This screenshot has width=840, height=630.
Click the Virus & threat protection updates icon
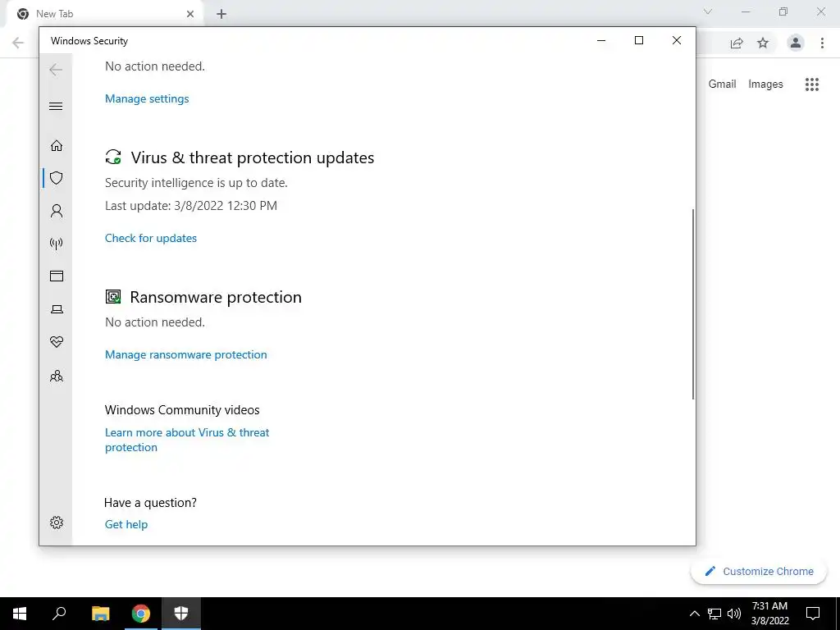point(113,157)
